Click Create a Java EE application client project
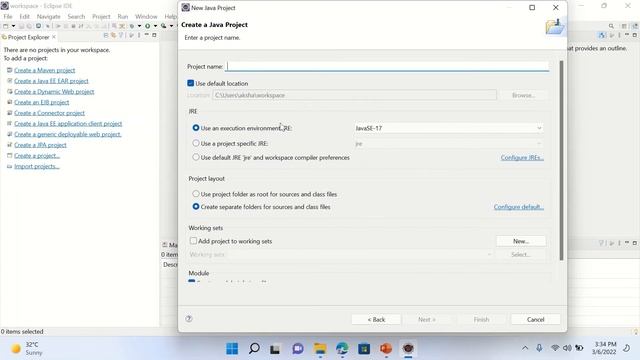The width and height of the screenshot is (640, 360). tap(68, 123)
